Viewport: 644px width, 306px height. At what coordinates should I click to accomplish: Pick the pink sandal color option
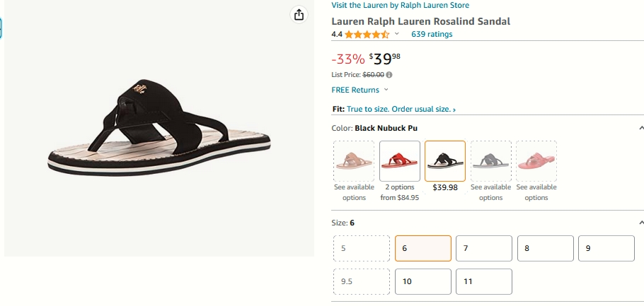536,161
